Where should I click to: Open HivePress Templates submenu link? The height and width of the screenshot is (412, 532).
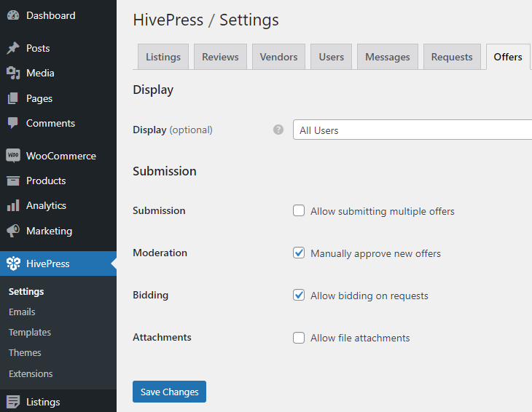(30, 332)
